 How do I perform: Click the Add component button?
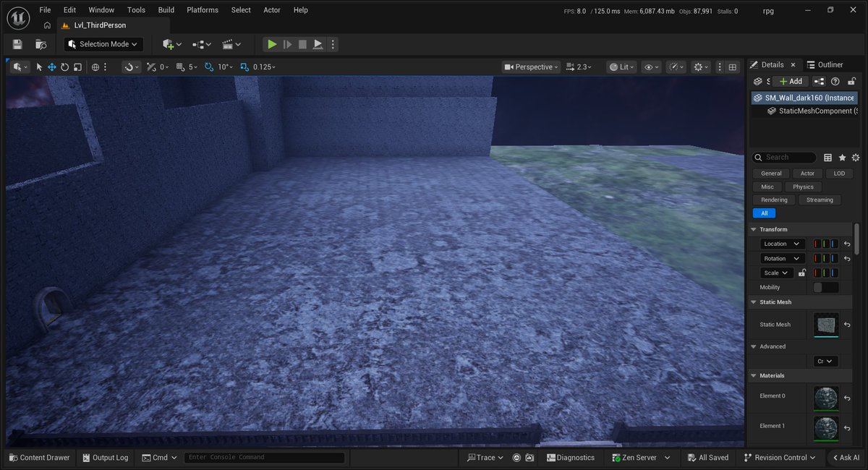click(790, 82)
